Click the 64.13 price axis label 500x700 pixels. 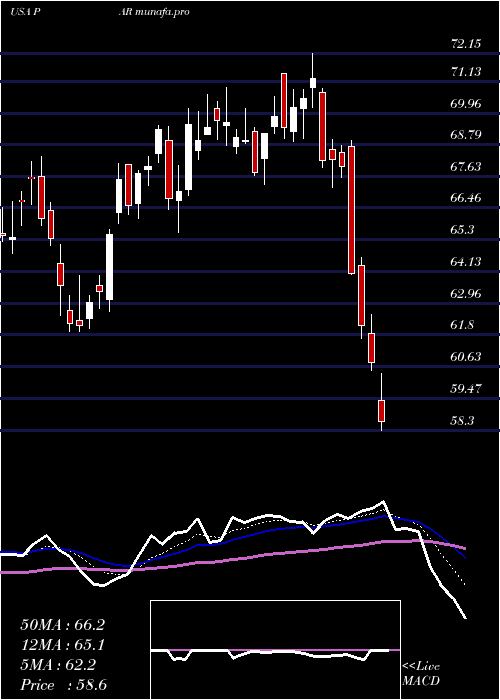pyautogui.click(x=466, y=262)
